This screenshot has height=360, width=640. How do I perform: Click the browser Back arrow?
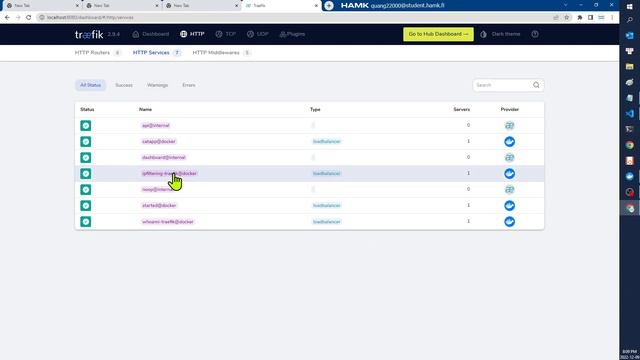pos(7,18)
